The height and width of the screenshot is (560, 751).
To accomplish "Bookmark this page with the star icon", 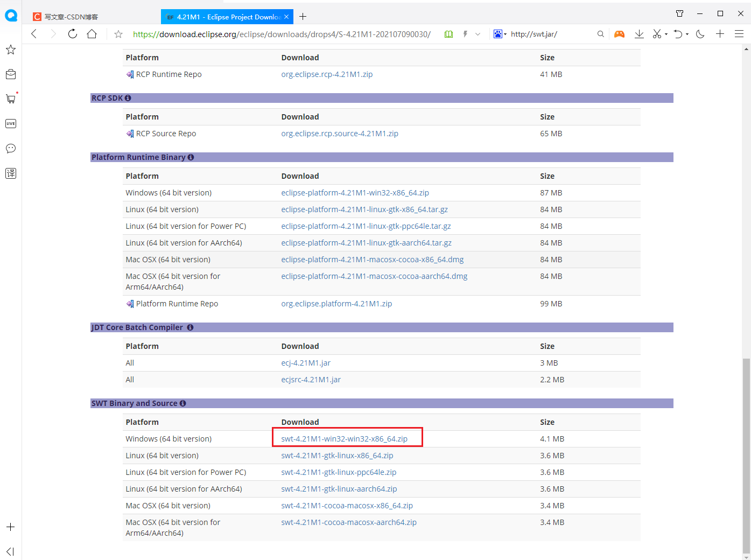I will click(118, 34).
